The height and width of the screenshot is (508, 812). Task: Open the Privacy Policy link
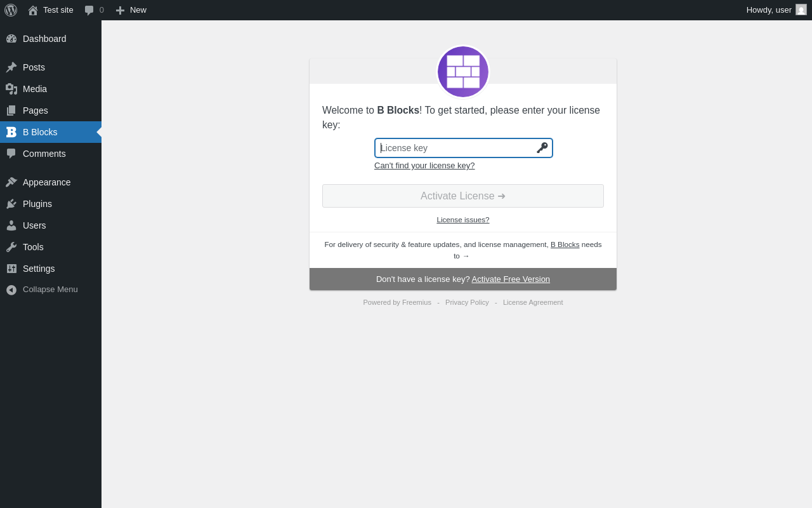(x=467, y=302)
